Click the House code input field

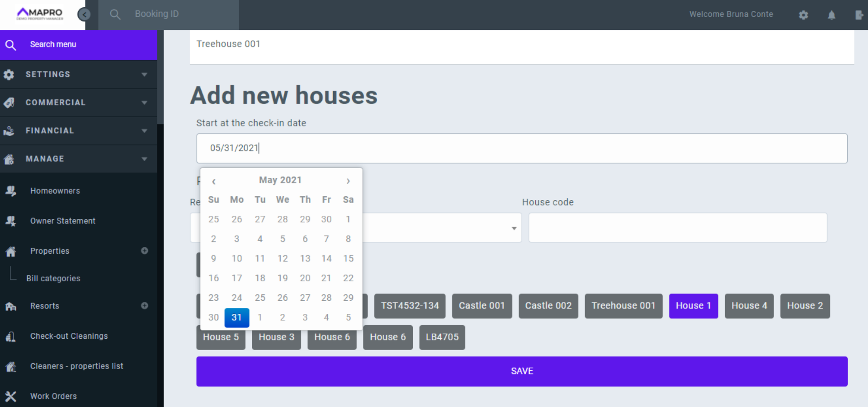[677, 227]
